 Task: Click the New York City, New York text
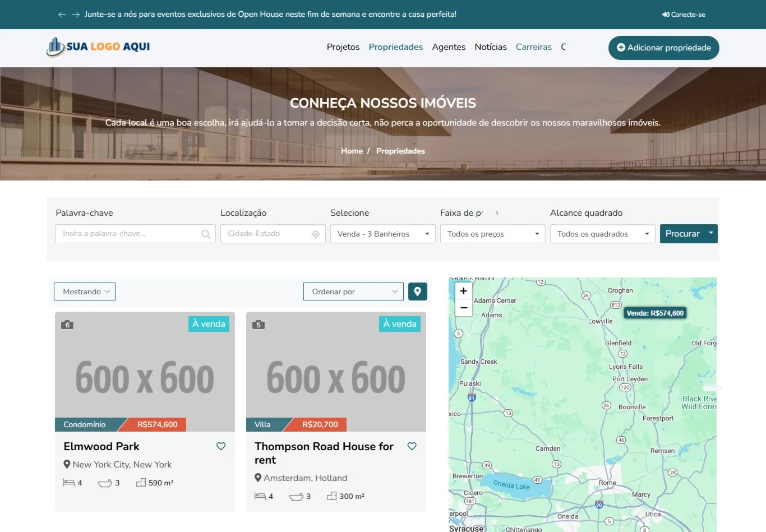click(122, 465)
